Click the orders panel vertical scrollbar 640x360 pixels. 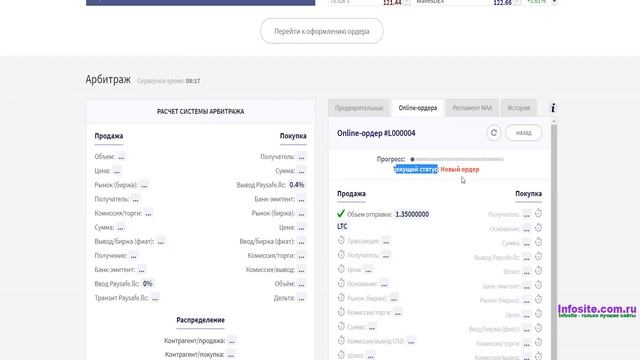tap(554, 239)
